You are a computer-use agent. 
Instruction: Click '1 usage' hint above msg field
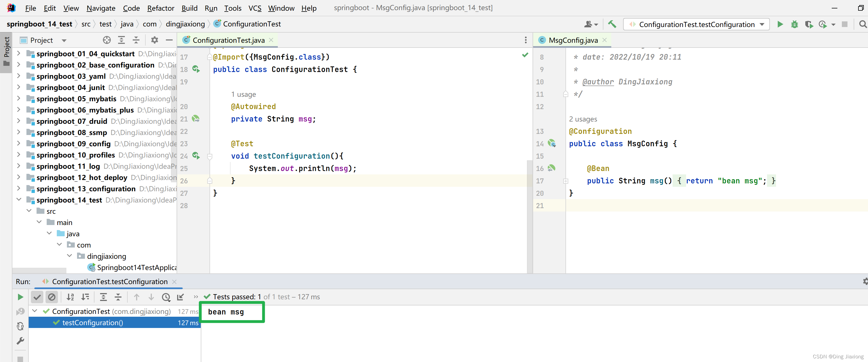coord(243,95)
